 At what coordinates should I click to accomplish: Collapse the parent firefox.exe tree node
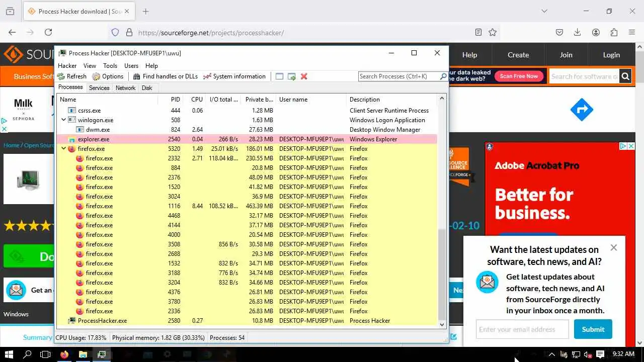(63, 149)
